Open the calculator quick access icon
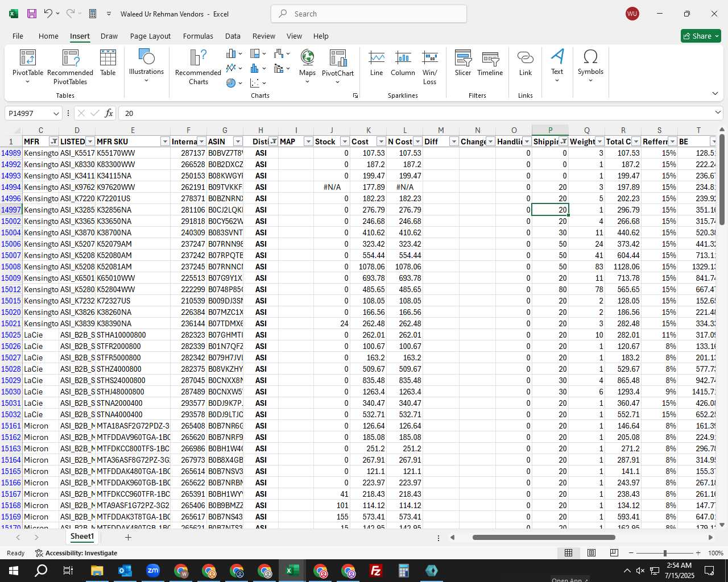The image size is (728, 582). 93,14
